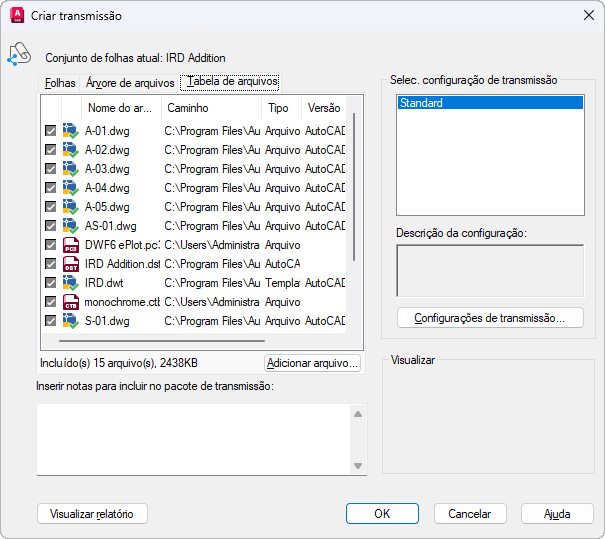Click the file table vertical scrollbar
This screenshot has width=605, height=539.
click(353, 200)
